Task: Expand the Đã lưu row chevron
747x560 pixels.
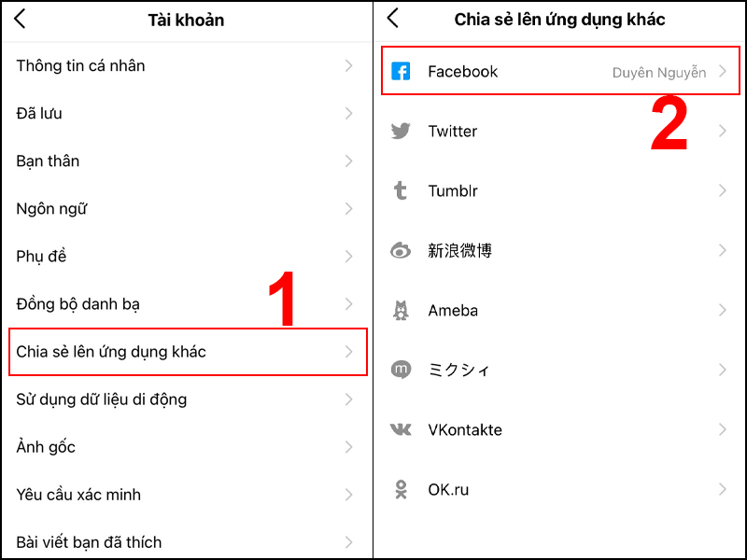Action: click(x=349, y=113)
